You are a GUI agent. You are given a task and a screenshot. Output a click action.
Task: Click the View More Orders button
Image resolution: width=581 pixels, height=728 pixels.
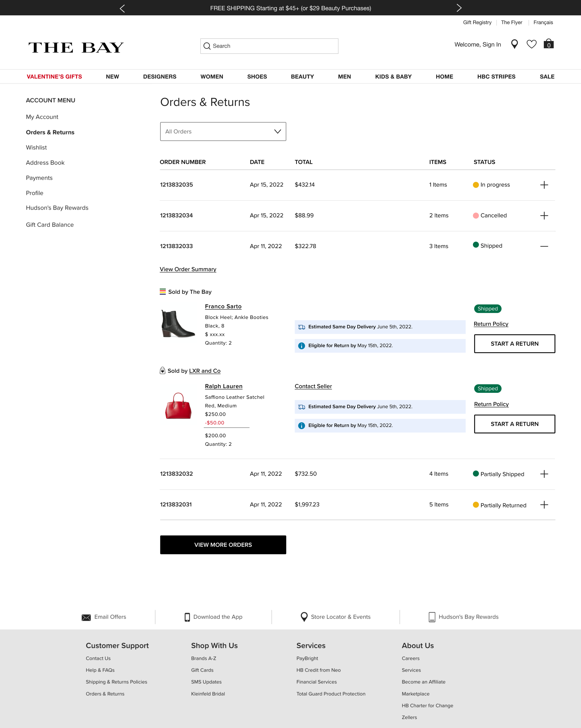[223, 545]
